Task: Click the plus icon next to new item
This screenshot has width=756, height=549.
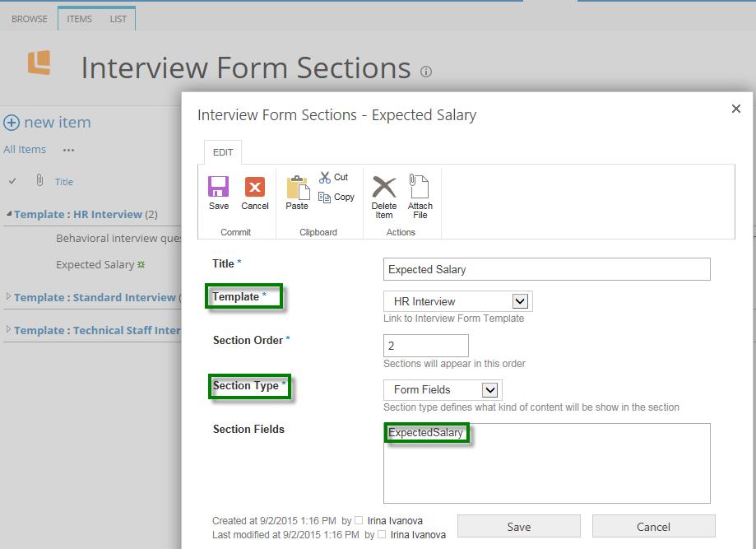Action: (x=11, y=122)
